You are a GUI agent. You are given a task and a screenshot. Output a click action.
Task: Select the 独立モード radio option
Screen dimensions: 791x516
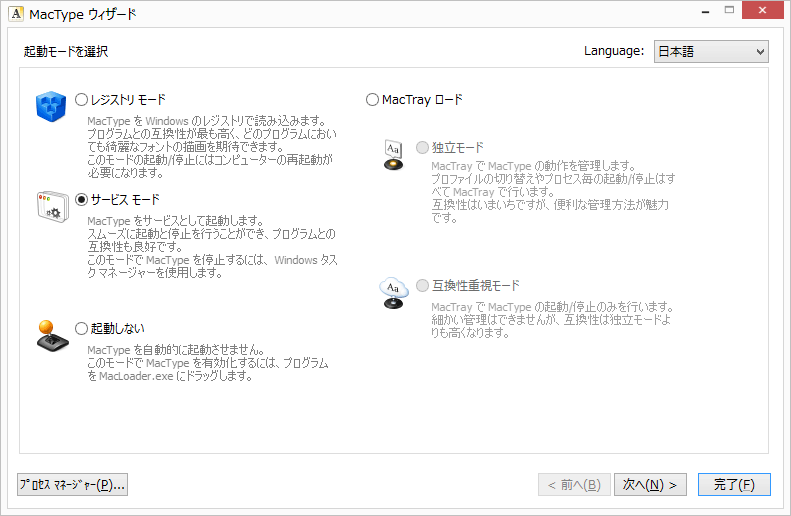(422, 148)
